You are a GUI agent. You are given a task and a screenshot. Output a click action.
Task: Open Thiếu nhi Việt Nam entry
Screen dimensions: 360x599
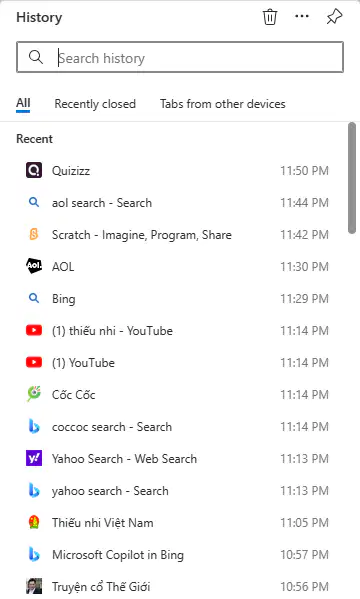point(177,522)
